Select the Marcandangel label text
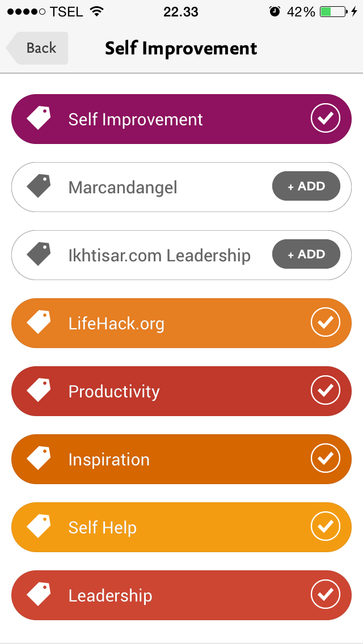 (123, 187)
